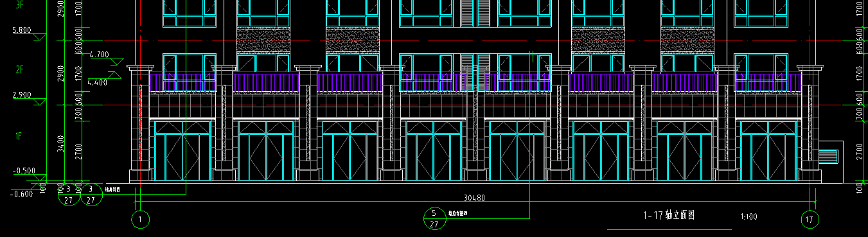Pick the axis bubble numbered 1
868x237 pixels.
140,220
